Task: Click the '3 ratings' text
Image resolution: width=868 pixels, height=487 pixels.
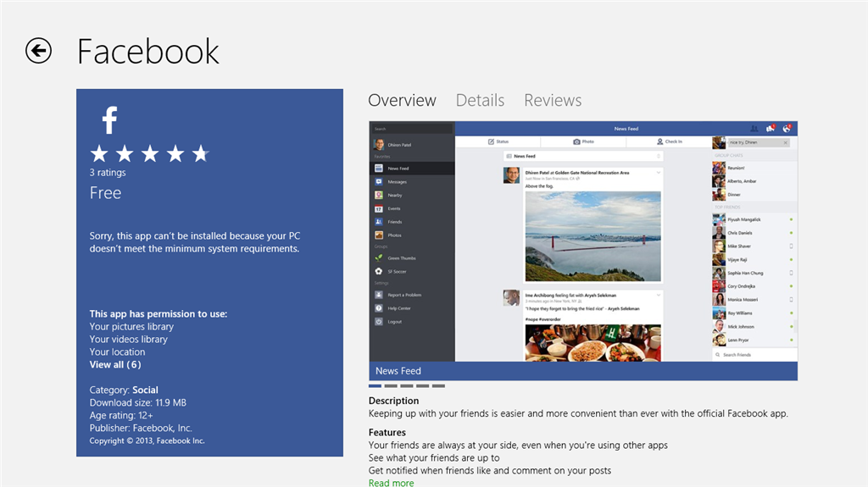Action: pyautogui.click(x=108, y=173)
